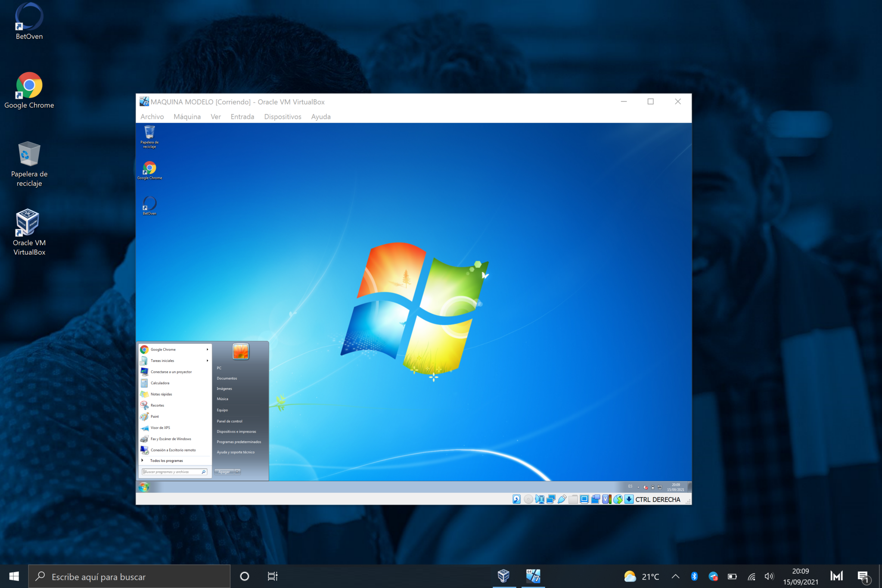
Task: Show hidden icons arrow in VM system tray
Action: (x=638, y=487)
